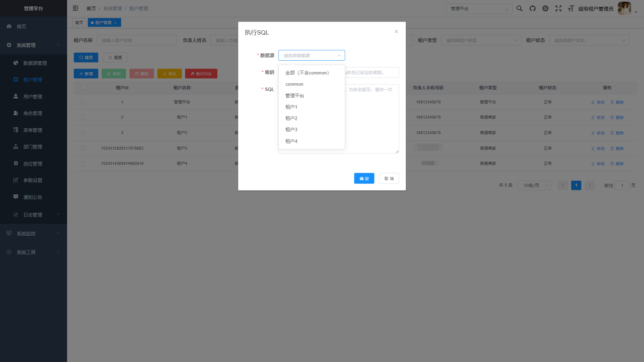The width and height of the screenshot is (644, 362).
Task: Click the Gitee icon in the header
Action: coord(545,8)
